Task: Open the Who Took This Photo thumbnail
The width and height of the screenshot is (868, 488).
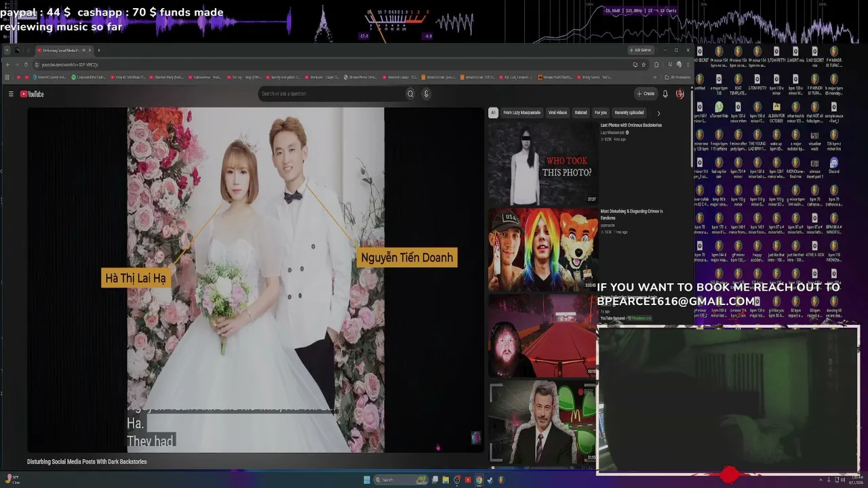Action: pos(542,163)
